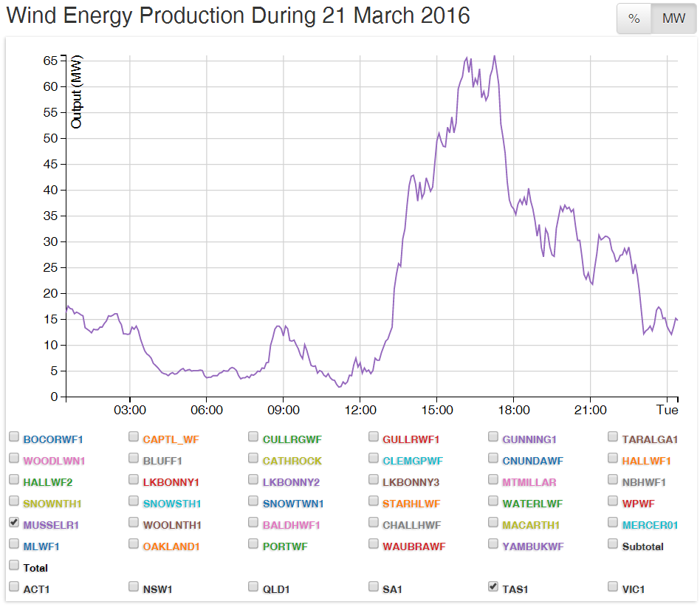This screenshot has height=607, width=700.
Task: Enable the Total series checkbox
Action: (x=14, y=565)
